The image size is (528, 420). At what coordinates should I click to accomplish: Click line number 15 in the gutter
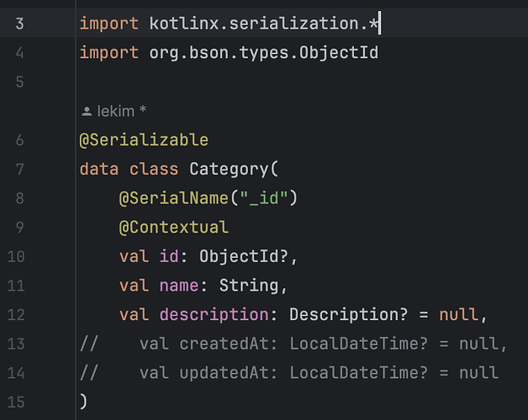(16, 402)
